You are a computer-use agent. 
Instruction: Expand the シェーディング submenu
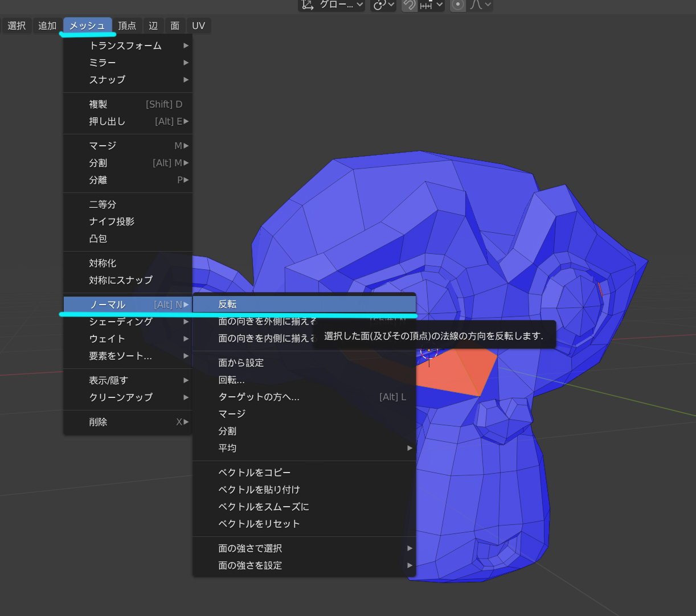[128, 322]
